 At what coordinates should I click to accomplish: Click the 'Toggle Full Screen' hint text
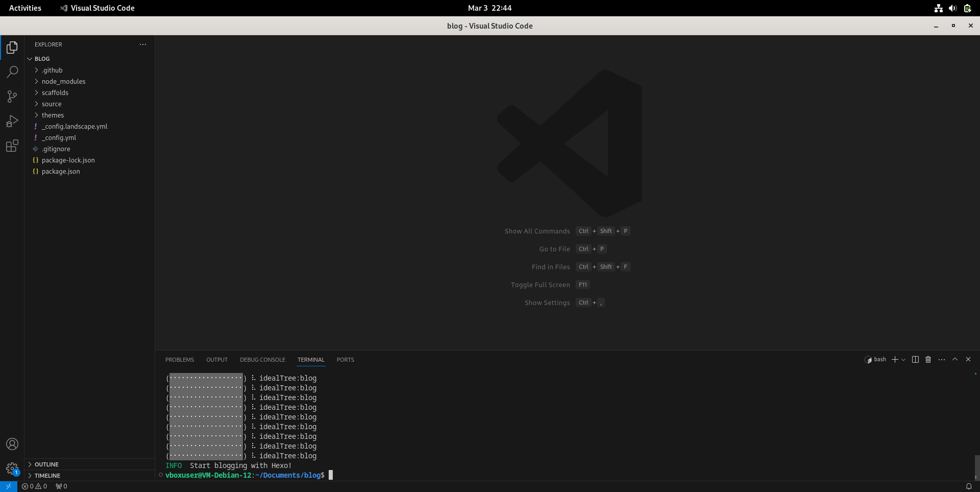click(x=541, y=285)
